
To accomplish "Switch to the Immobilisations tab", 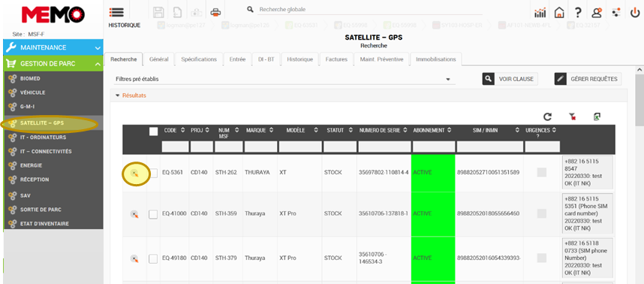I will pyautogui.click(x=436, y=59).
